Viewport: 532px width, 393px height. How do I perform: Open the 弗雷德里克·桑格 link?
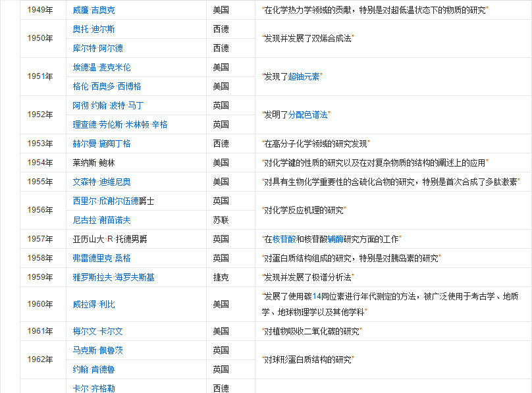[102, 259]
